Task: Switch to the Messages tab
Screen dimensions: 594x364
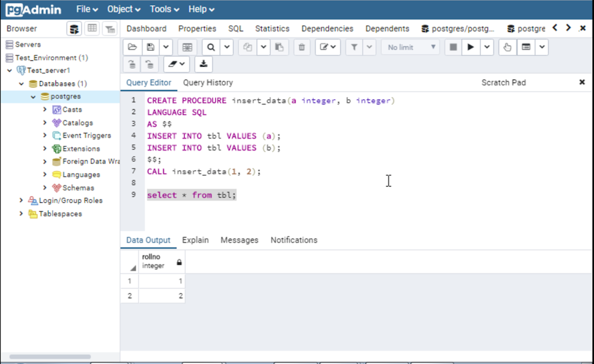Action: tap(239, 240)
